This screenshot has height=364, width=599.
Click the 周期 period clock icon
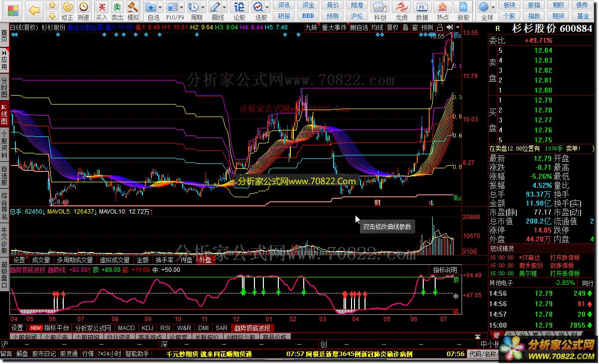pos(194,7)
